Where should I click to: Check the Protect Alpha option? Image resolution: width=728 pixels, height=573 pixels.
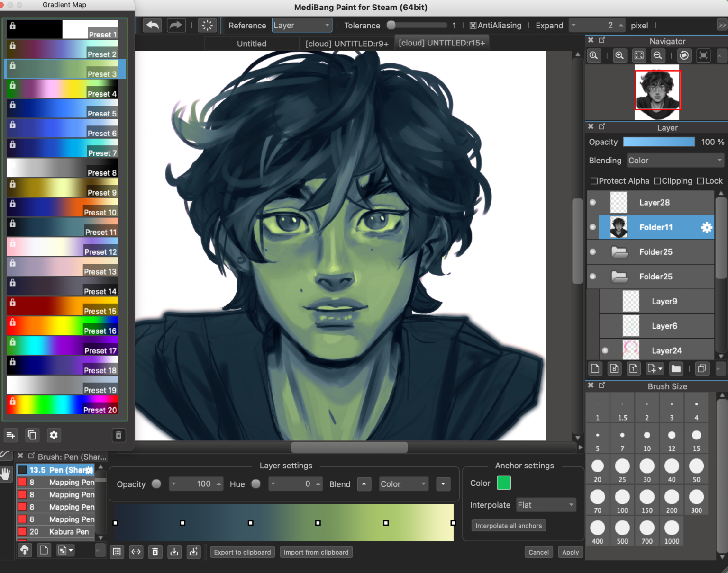(594, 181)
